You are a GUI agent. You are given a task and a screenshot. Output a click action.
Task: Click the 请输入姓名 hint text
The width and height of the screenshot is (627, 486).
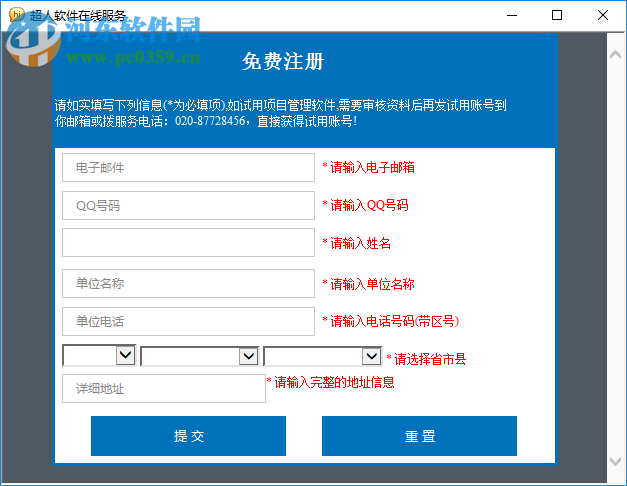(356, 243)
